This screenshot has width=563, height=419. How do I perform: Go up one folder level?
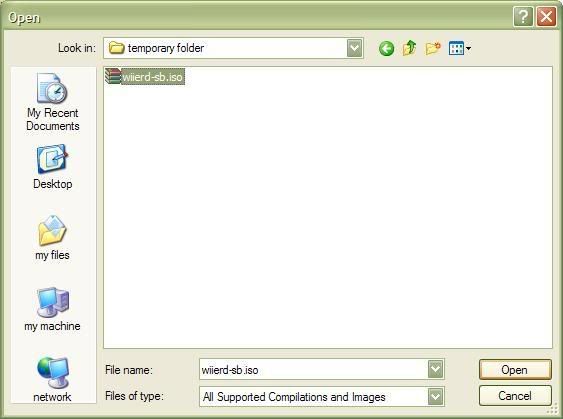409,48
